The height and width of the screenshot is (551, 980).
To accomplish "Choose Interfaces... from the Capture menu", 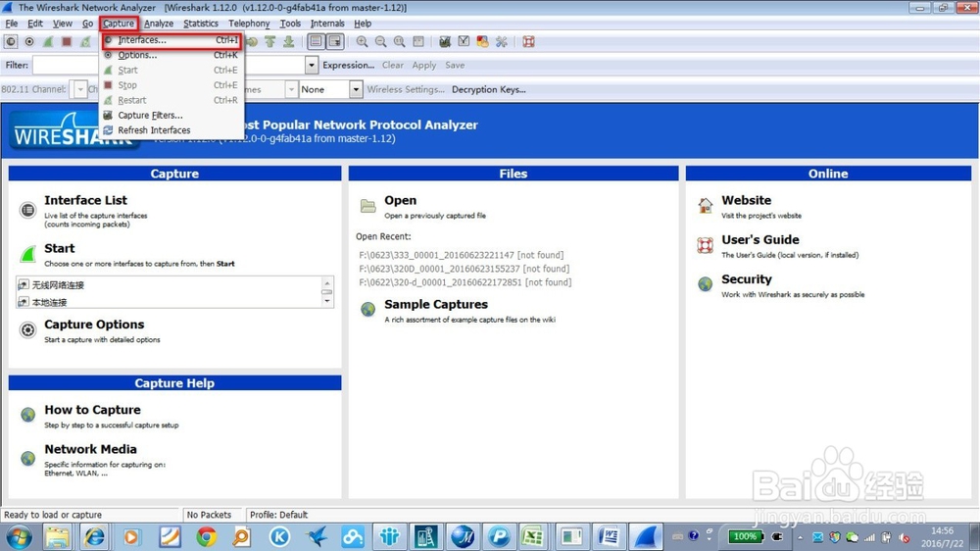I will click(x=171, y=40).
